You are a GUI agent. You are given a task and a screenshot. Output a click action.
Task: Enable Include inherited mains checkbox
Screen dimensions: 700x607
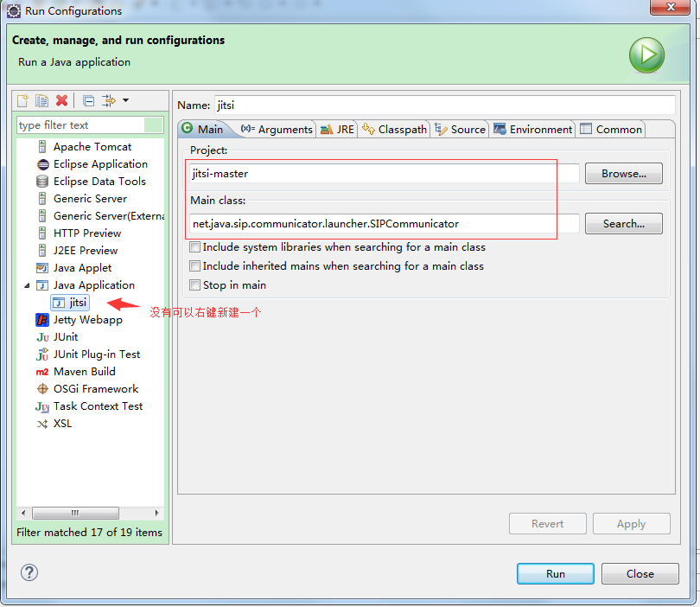pyautogui.click(x=194, y=266)
